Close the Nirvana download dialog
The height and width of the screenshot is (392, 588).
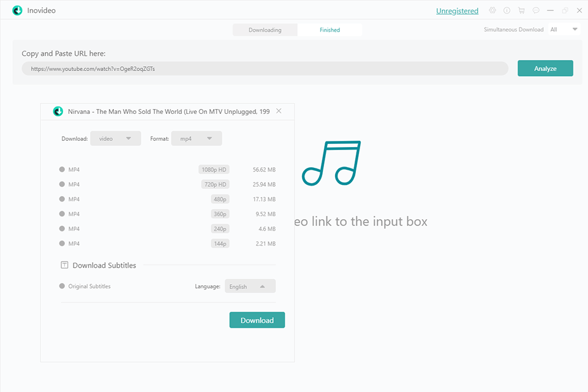point(279,111)
